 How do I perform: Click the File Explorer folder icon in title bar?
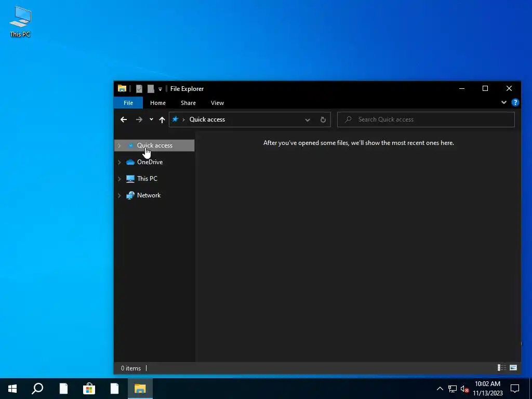(122, 88)
